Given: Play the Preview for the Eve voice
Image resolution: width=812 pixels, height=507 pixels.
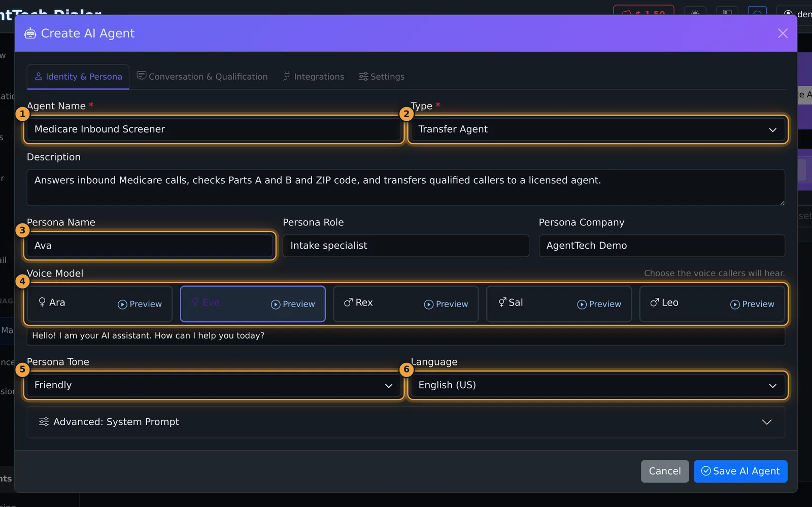Looking at the screenshot, I should pyautogui.click(x=293, y=304).
